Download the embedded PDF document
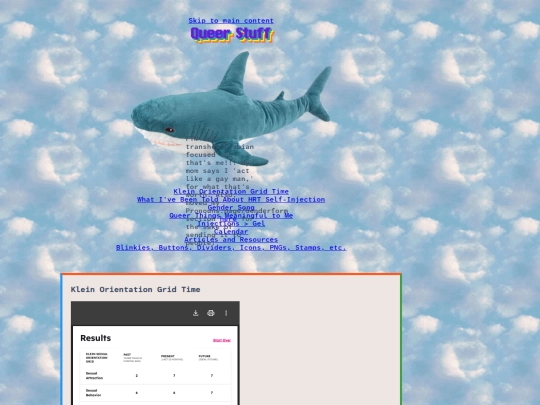The image size is (540, 405). [196, 313]
